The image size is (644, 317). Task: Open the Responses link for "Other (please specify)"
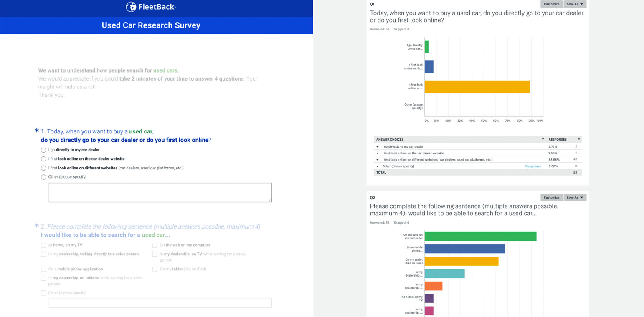533,166
